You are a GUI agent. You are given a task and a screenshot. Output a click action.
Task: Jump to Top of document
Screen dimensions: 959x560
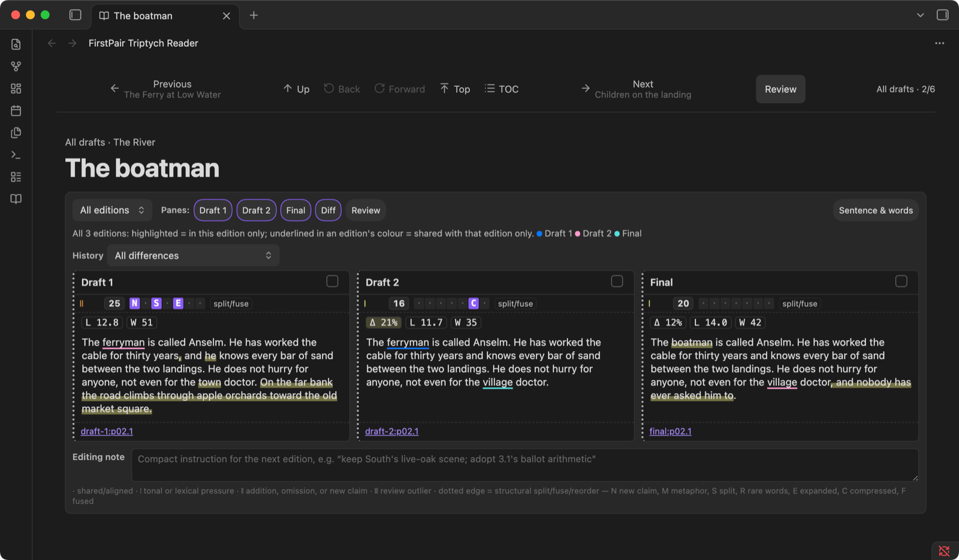click(455, 89)
